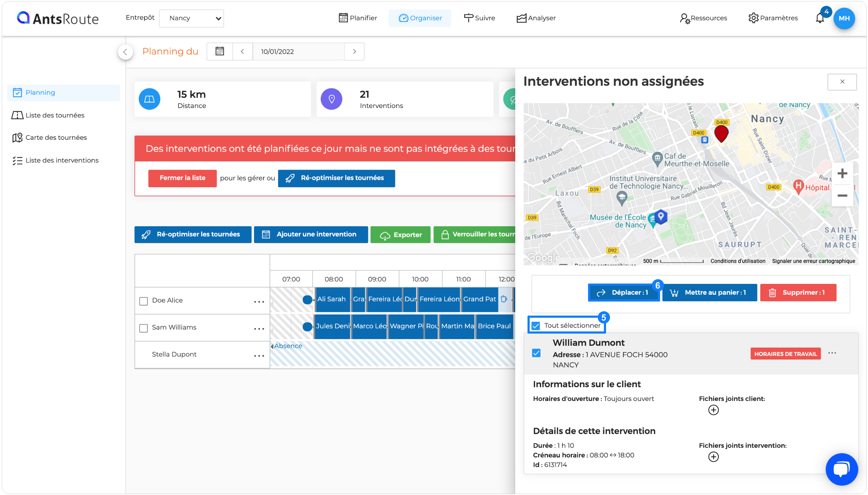This screenshot has width=868, height=495.
Task: Go to previous planning day
Action: coord(242,52)
